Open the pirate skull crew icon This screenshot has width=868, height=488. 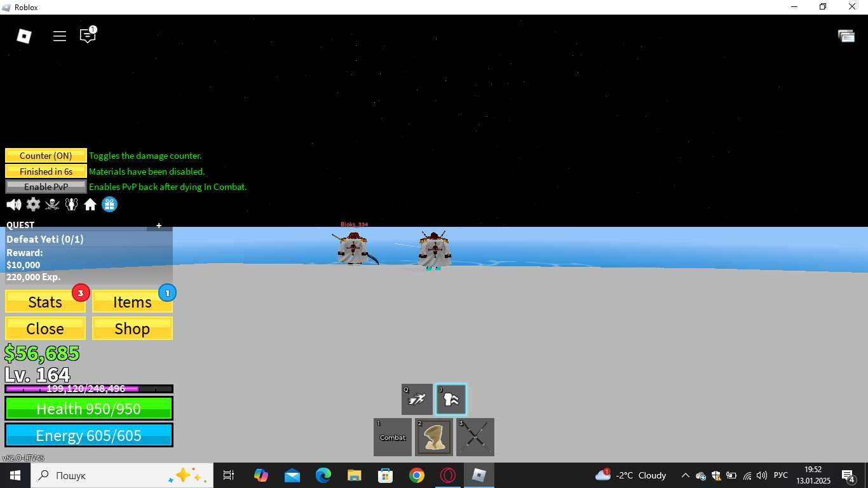click(x=52, y=205)
